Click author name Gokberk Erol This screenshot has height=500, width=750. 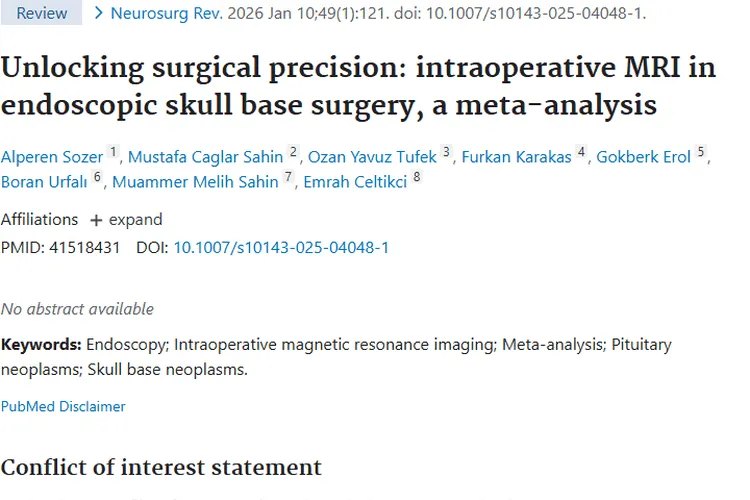point(644,157)
